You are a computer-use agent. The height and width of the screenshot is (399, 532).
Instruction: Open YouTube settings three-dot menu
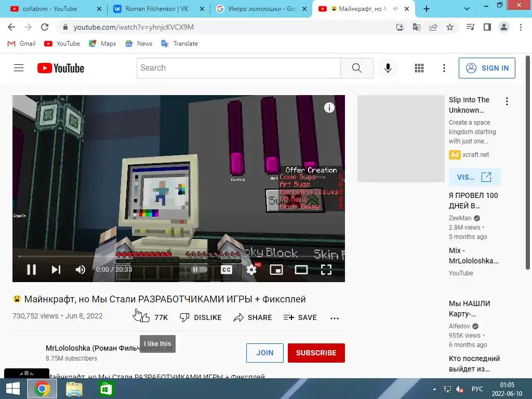click(444, 68)
